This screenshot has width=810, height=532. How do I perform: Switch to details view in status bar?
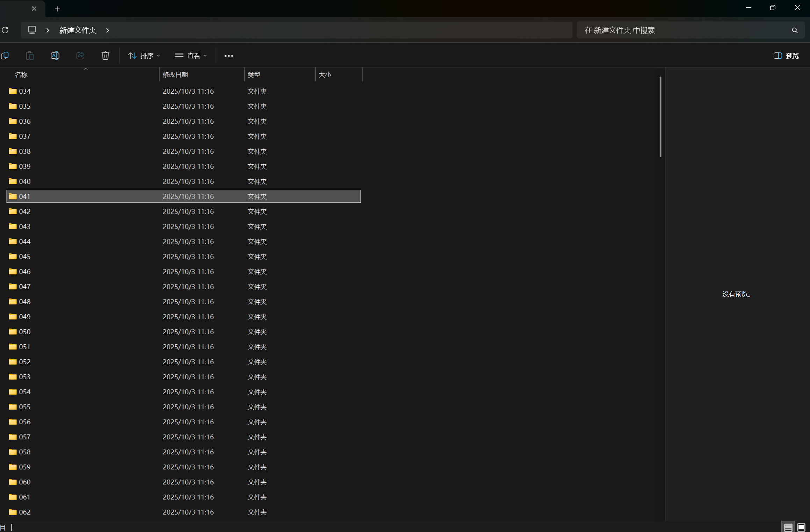pos(788,527)
